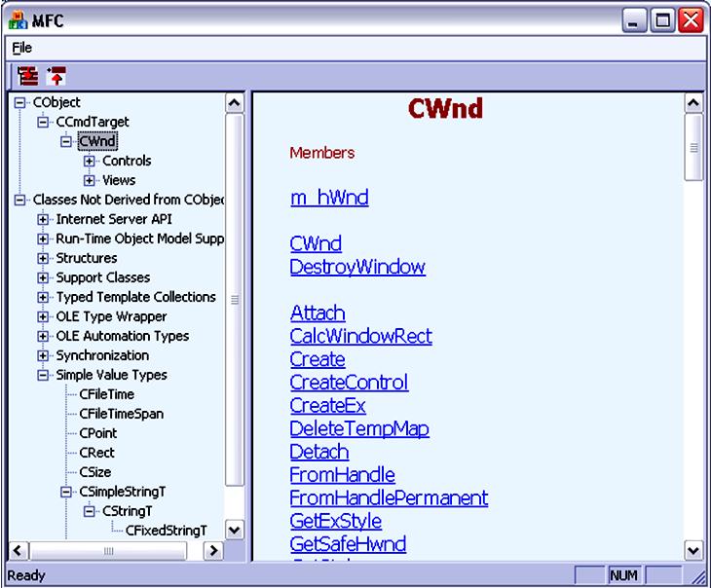Select CObject in the tree
Screen dimensions: 711x588
pyautogui.click(x=56, y=102)
